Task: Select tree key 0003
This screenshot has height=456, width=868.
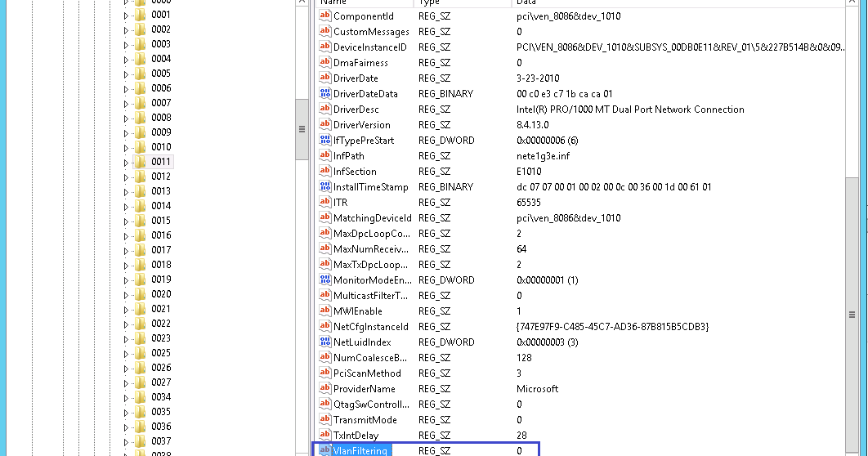Action: [161, 43]
